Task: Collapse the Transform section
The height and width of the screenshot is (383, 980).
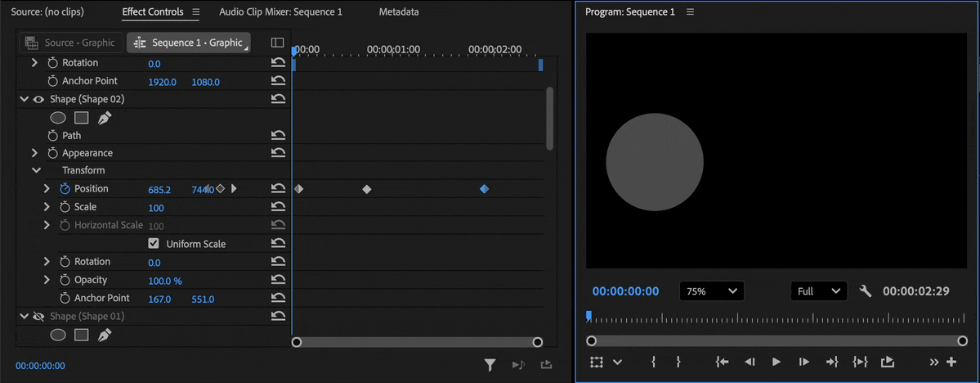Action: 36,170
